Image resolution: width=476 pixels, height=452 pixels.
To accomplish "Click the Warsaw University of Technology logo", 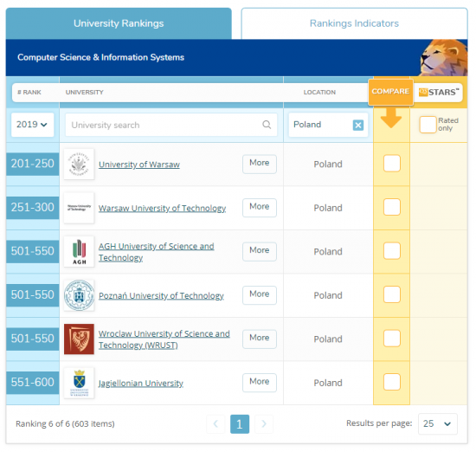I will click(79, 208).
